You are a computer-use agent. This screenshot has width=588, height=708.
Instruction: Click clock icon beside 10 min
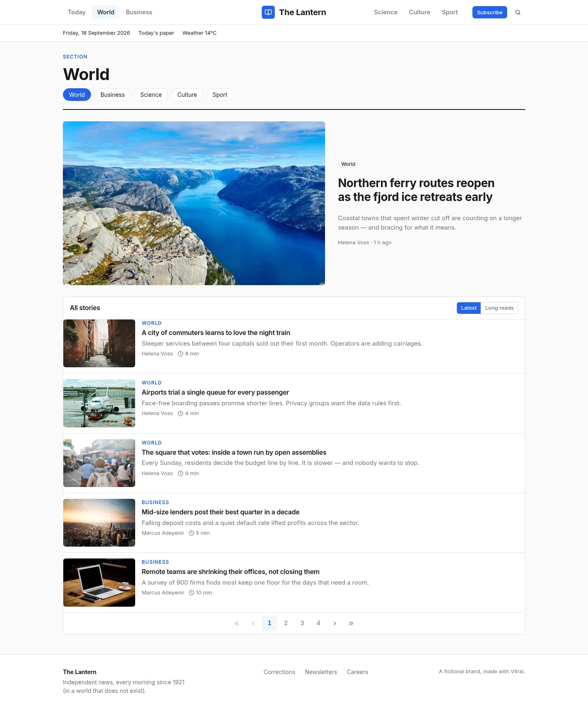191,593
